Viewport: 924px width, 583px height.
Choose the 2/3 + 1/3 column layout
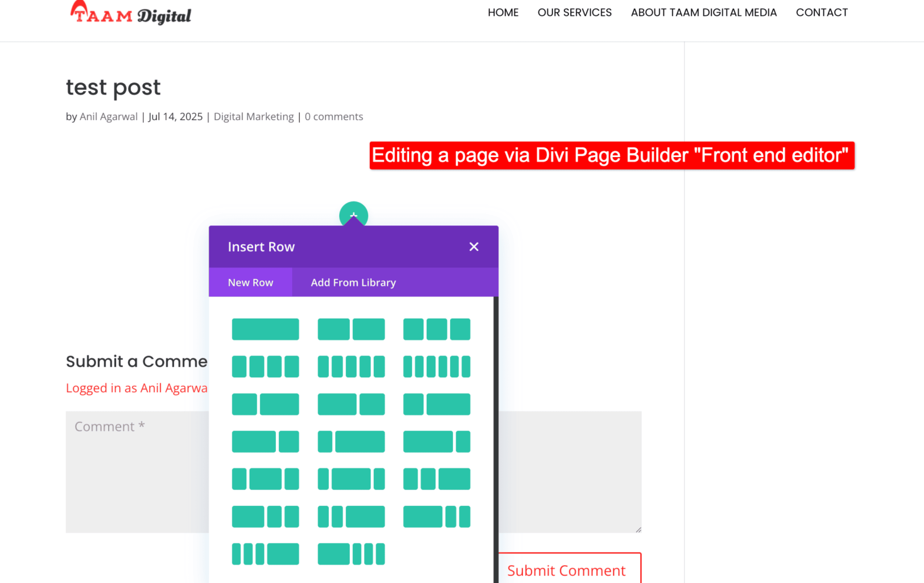[x=265, y=442]
